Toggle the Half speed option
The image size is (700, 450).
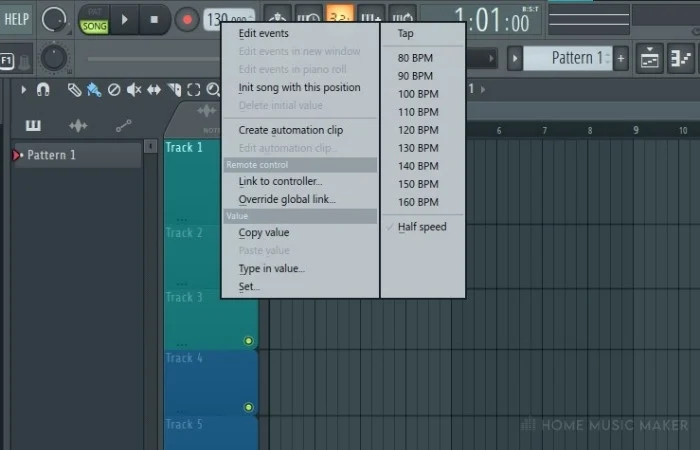point(423,227)
